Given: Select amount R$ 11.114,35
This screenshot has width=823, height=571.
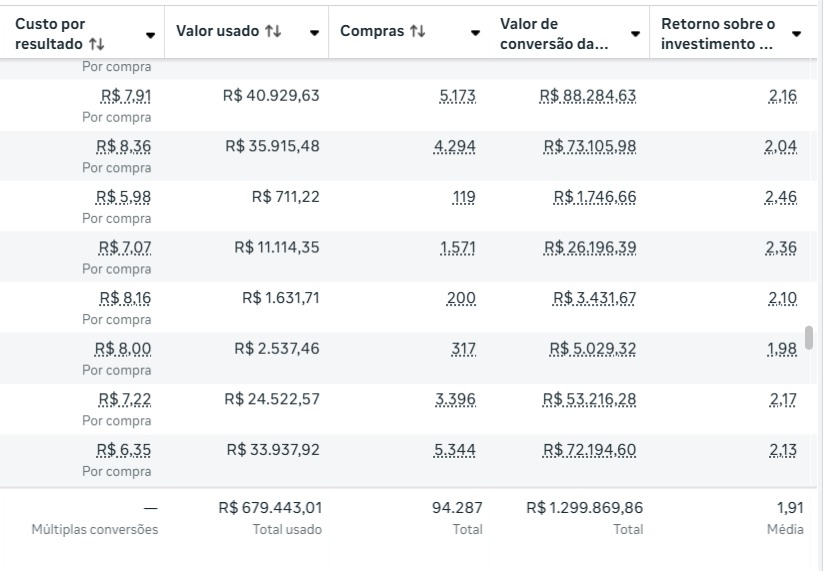Looking at the screenshot, I should 277,247.
